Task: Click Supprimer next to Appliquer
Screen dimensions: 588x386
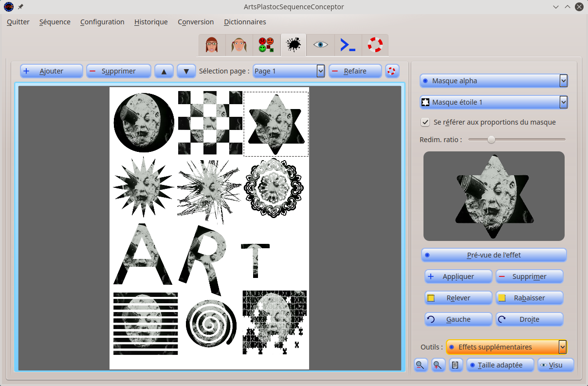Action: click(x=530, y=276)
